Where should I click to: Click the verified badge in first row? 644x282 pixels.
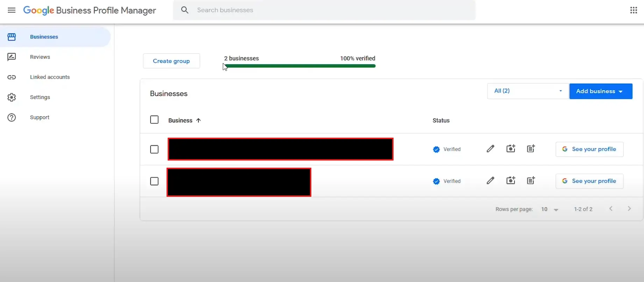click(436, 150)
